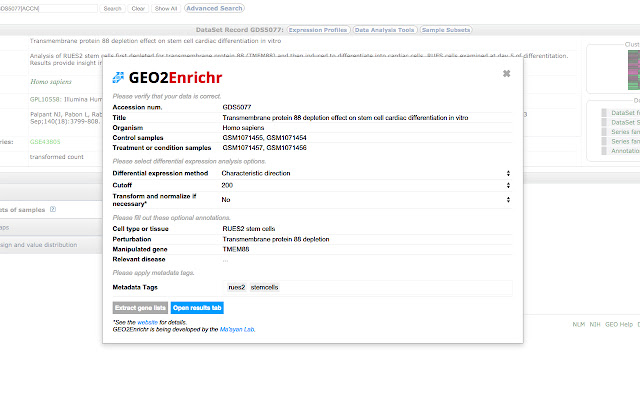Open the GSE43905 series link
The width and height of the screenshot is (640, 400).
click(45, 142)
